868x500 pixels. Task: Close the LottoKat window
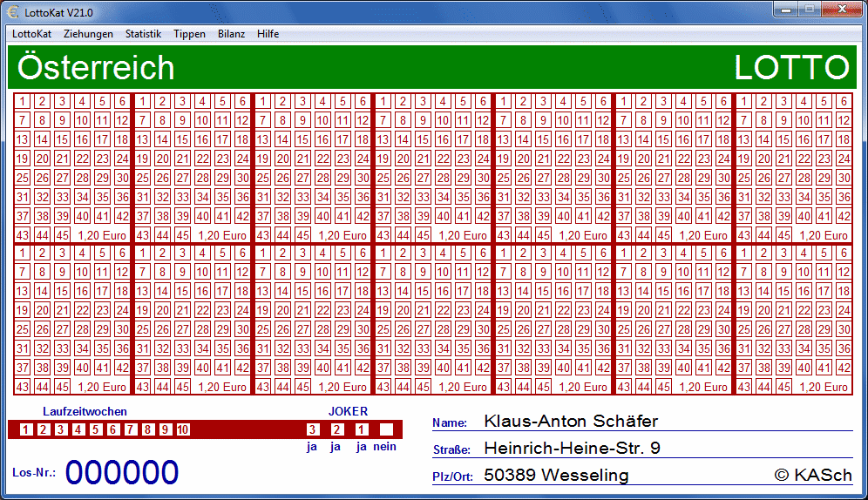click(x=843, y=10)
